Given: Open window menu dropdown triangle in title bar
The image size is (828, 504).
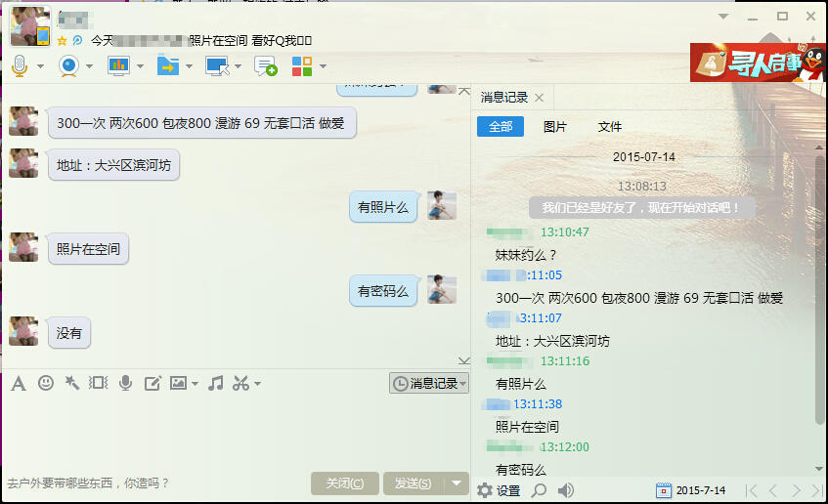Looking at the screenshot, I should [723, 17].
